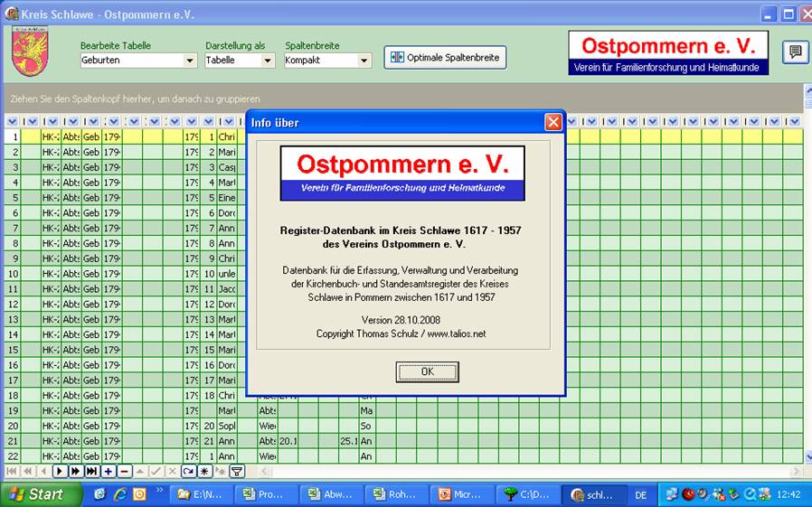This screenshot has height=507, width=812.
Task: Switch to the 'C:\D...' tree icon taskbar button
Action: click(526, 494)
